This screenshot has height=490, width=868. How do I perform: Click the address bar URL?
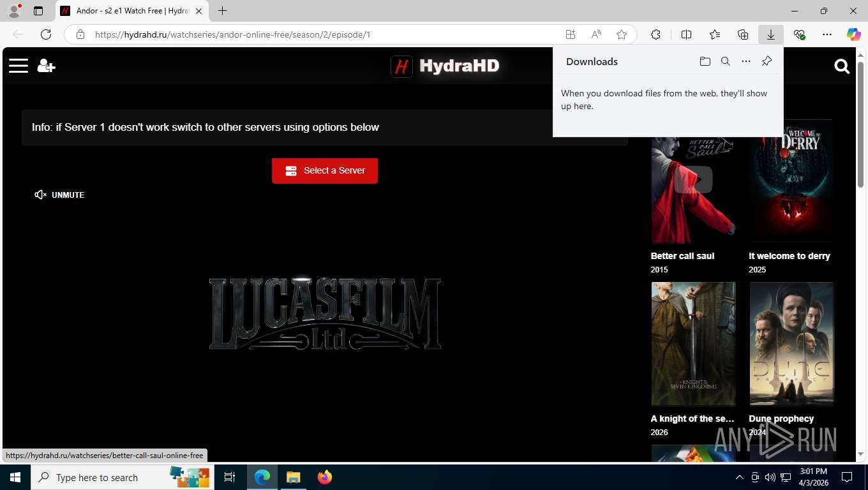(x=232, y=34)
